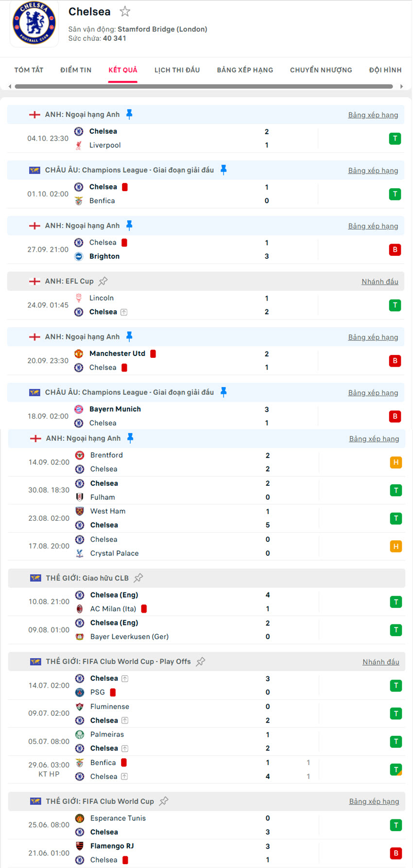Click the horizontal tab scrollbar track
The height and width of the screenshot is (868, 413).
tap(204, 87)
